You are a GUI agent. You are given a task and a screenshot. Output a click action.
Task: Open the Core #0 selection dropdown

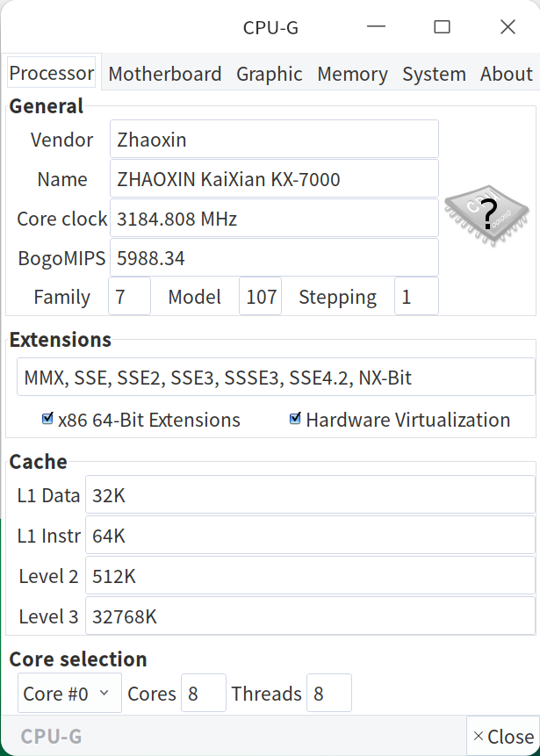click(x=69, y=694)
